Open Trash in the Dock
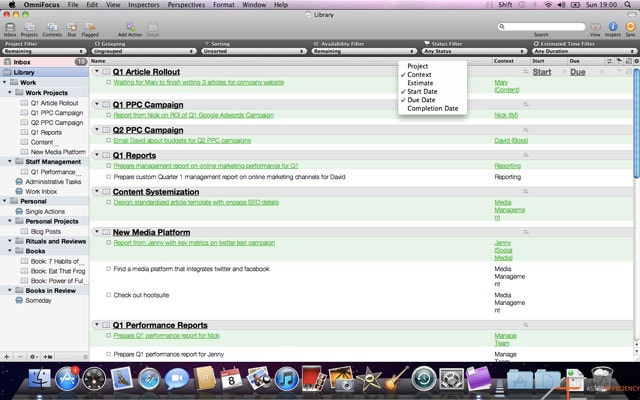640x400 pixels. tap(602, 378)
